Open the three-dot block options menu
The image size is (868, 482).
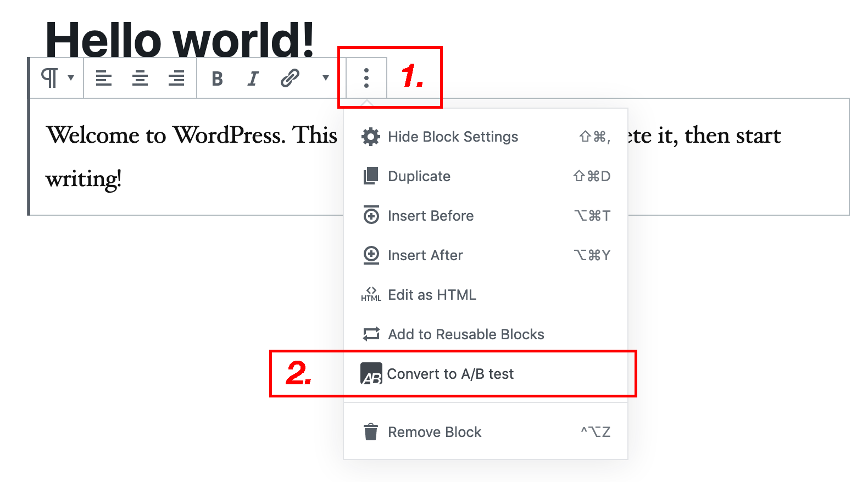click(x=366, y=78)
